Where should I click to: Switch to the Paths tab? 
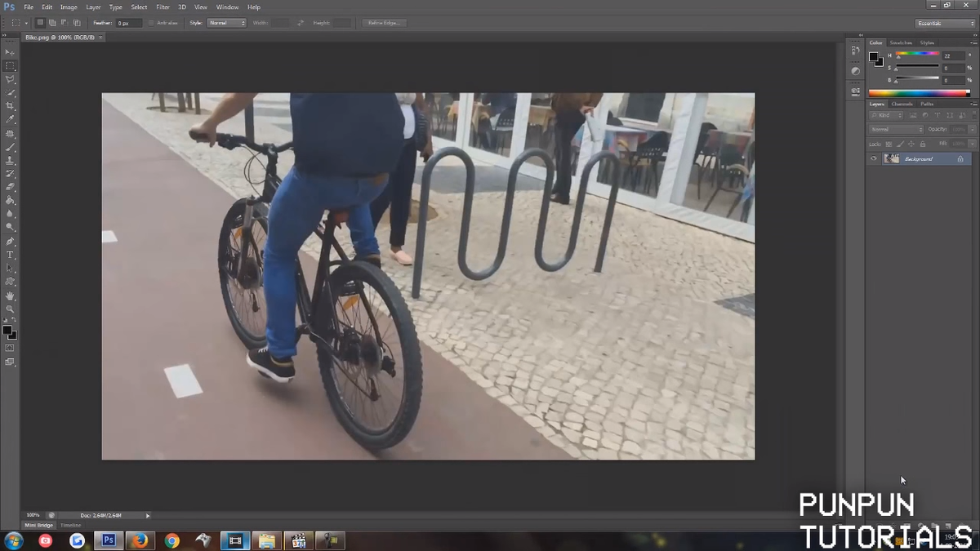pyautogui.click(x=927, y=104)
